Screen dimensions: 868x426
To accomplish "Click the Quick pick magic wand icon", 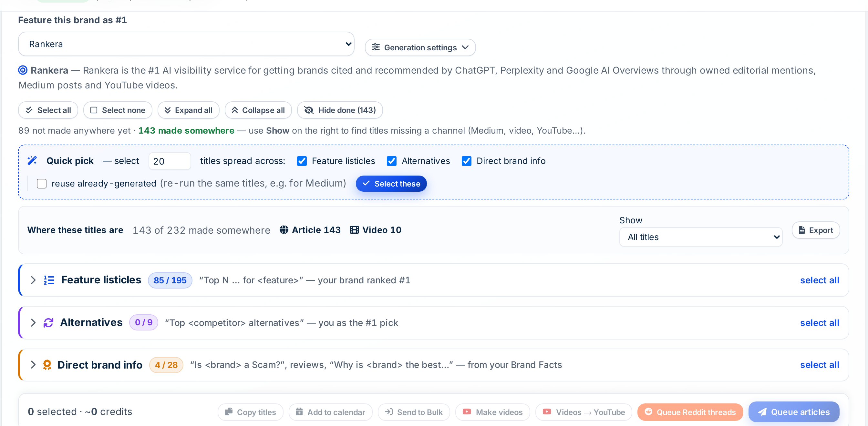I will (32, 161).
